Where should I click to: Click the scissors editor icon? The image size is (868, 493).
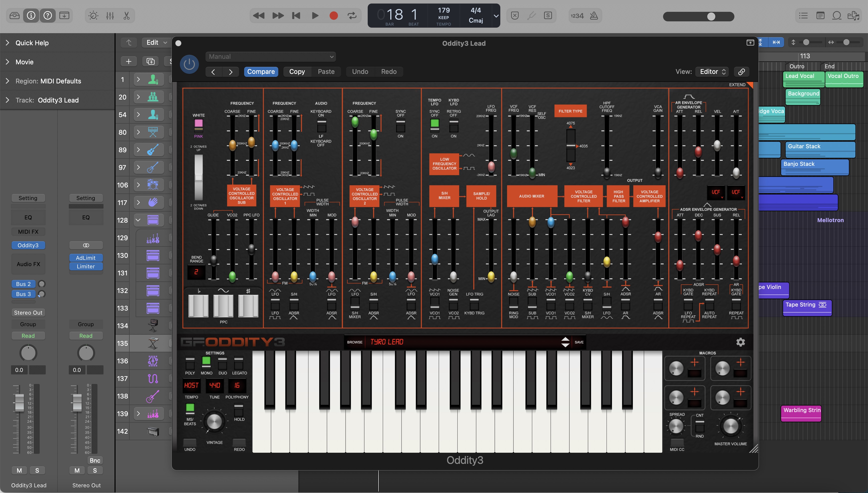[x=127, y=16]
